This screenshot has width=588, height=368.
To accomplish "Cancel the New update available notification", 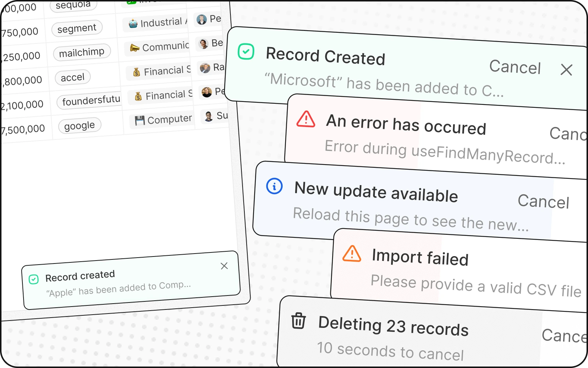I will tap(543, 201).
